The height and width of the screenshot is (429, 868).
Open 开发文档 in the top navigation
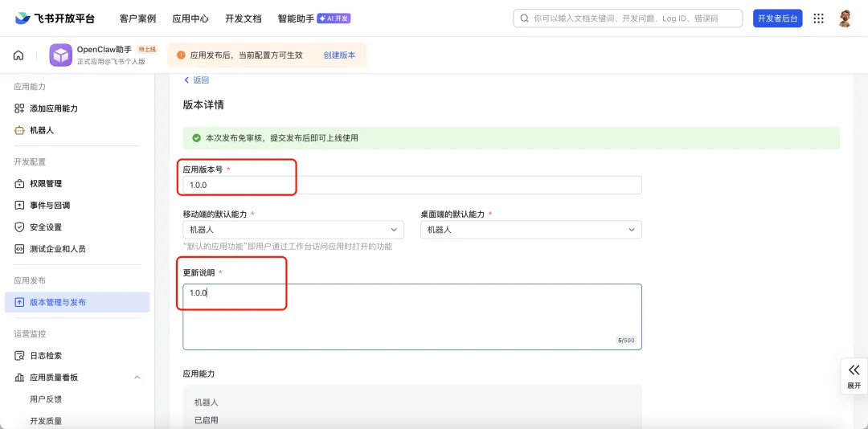coord(243,18)
